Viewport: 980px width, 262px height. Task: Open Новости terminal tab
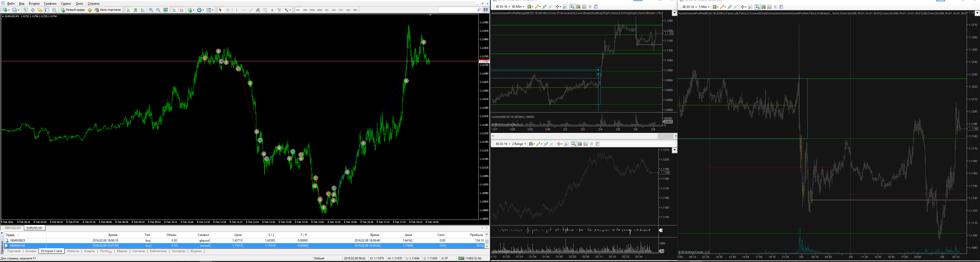[73, 251]
